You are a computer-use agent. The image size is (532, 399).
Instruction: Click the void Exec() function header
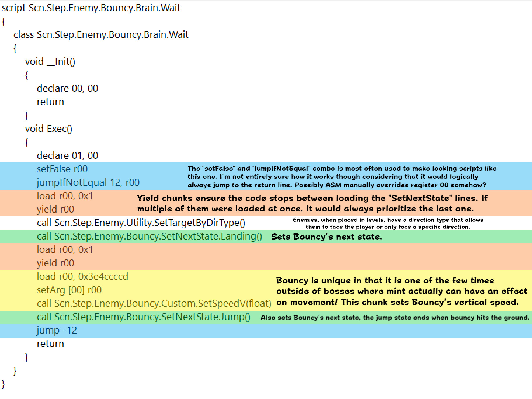(48, 129)
